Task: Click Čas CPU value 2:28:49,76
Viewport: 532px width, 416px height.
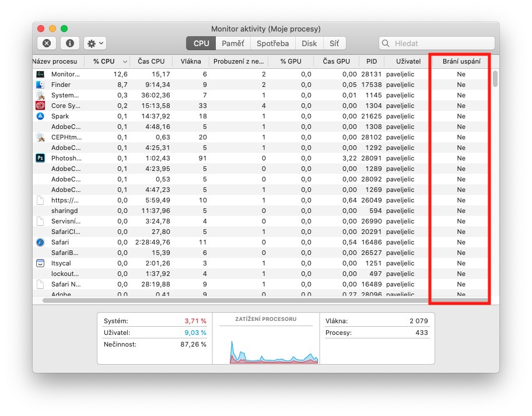Action: 153,242
